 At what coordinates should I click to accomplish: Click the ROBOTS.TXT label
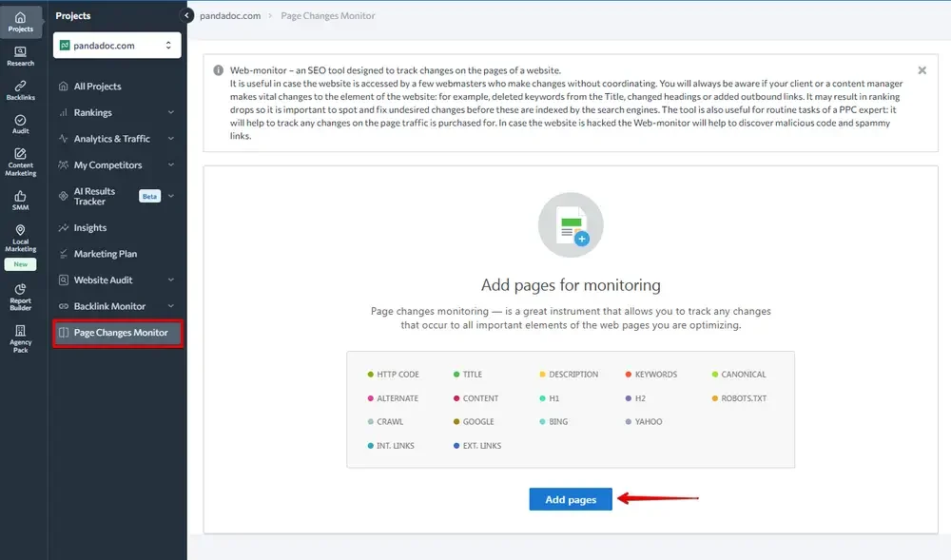point(745,398)
